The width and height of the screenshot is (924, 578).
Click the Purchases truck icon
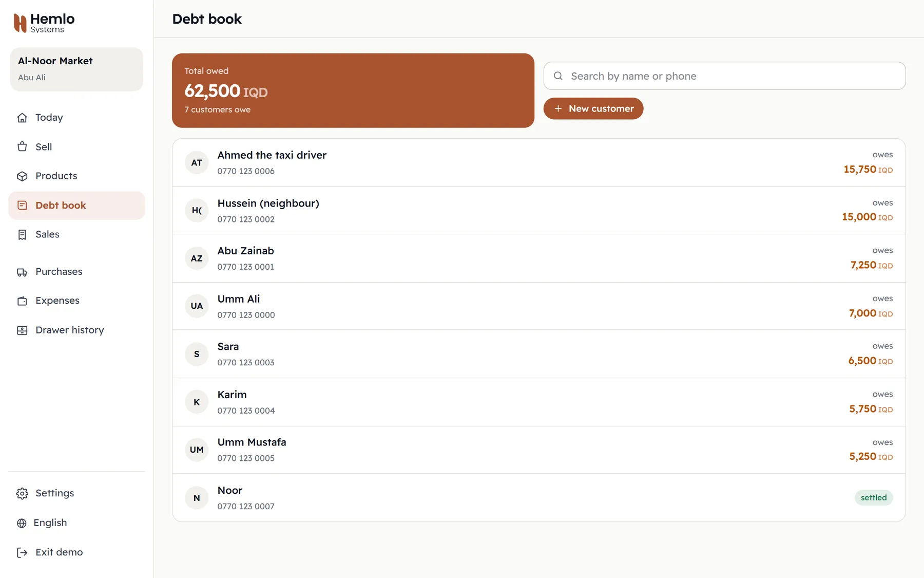(22, 272)
